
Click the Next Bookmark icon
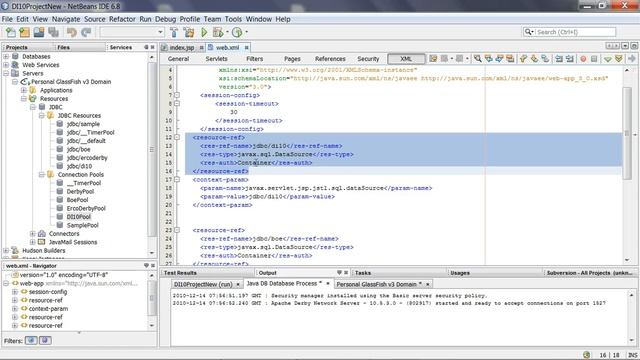click(534, 59)
